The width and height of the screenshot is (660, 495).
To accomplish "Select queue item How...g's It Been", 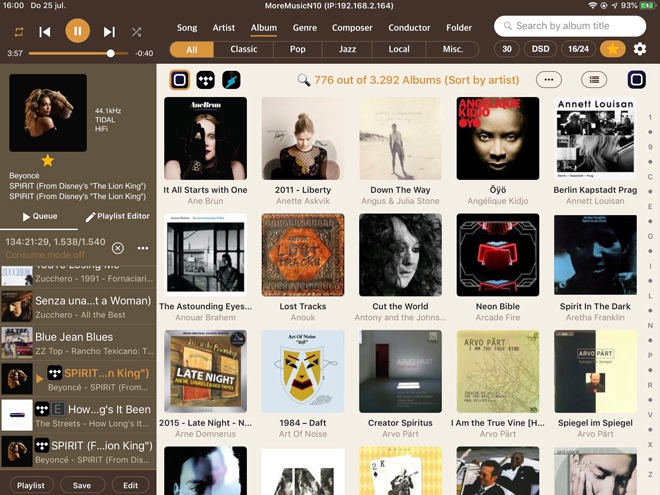I will tap(78, 415).
